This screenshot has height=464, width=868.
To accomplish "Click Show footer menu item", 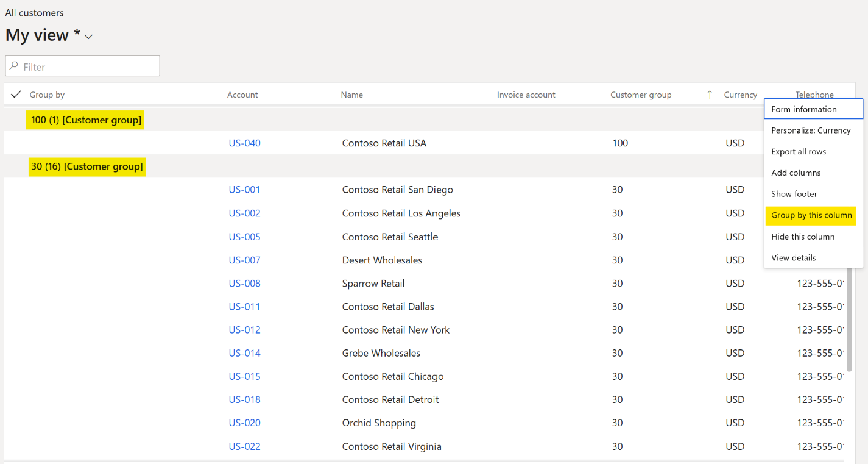I will pos(813,194).
